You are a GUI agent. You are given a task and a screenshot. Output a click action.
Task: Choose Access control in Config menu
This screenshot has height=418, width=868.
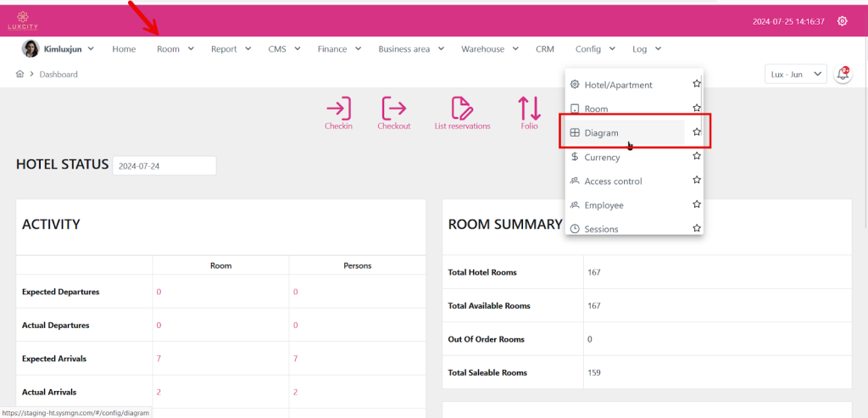click(613, 181)
